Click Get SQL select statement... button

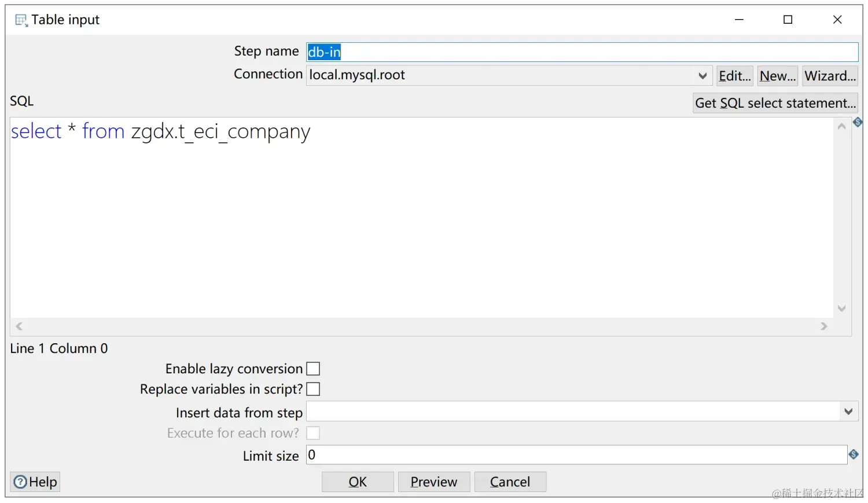click(x=775, y=103)
